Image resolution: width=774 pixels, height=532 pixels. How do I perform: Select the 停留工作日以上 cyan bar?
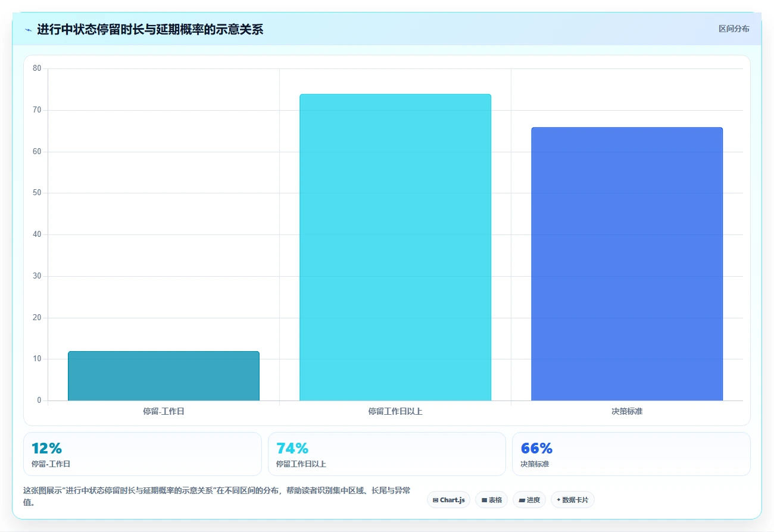395,248
